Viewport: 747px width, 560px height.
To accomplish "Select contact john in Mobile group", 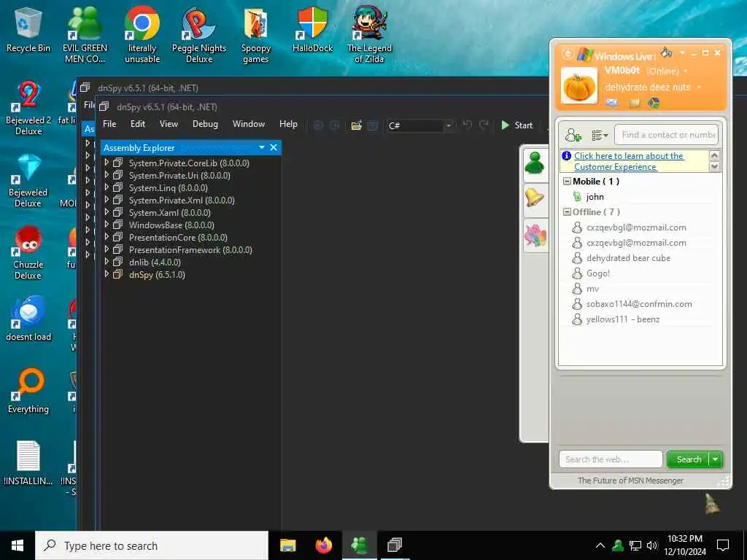I will (x=595, y=197).
